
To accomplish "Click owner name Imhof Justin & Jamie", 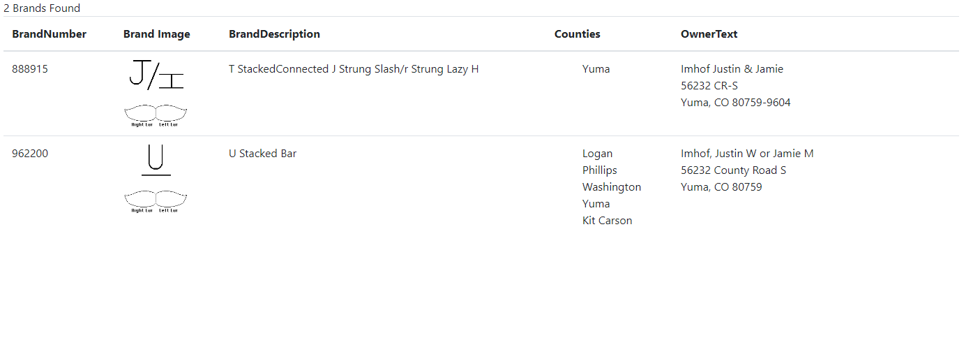I will click(x=732, y=69).
